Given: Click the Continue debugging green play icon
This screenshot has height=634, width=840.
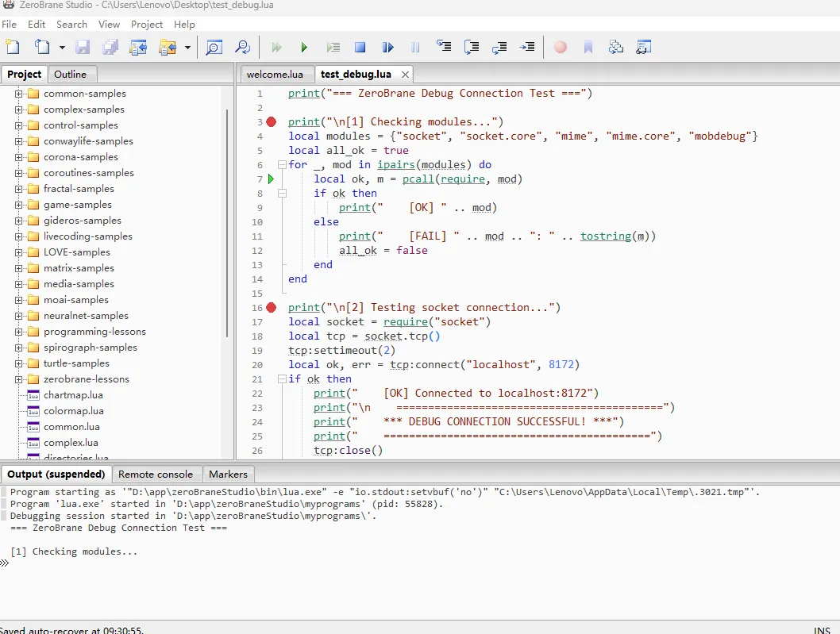Looking at the screenshot, I should (303, 48).
